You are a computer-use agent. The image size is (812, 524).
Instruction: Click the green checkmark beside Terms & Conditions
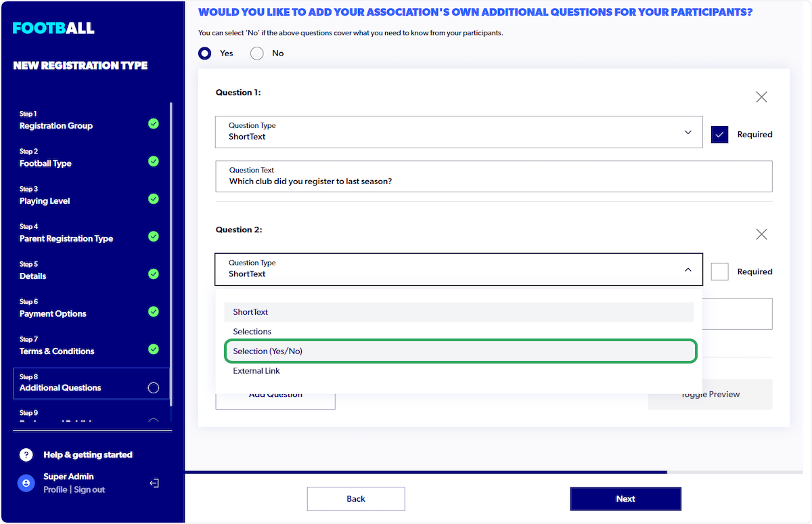(x=154, y=349)
